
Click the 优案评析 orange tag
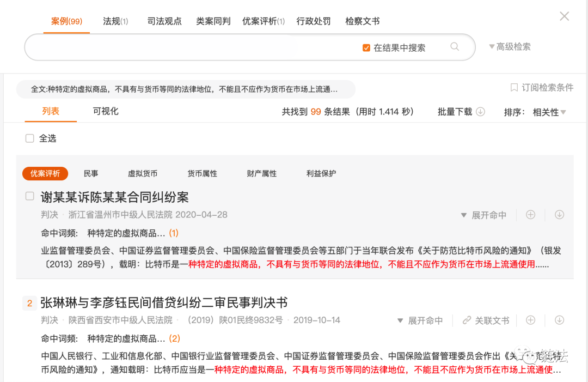tap(45, 173)
